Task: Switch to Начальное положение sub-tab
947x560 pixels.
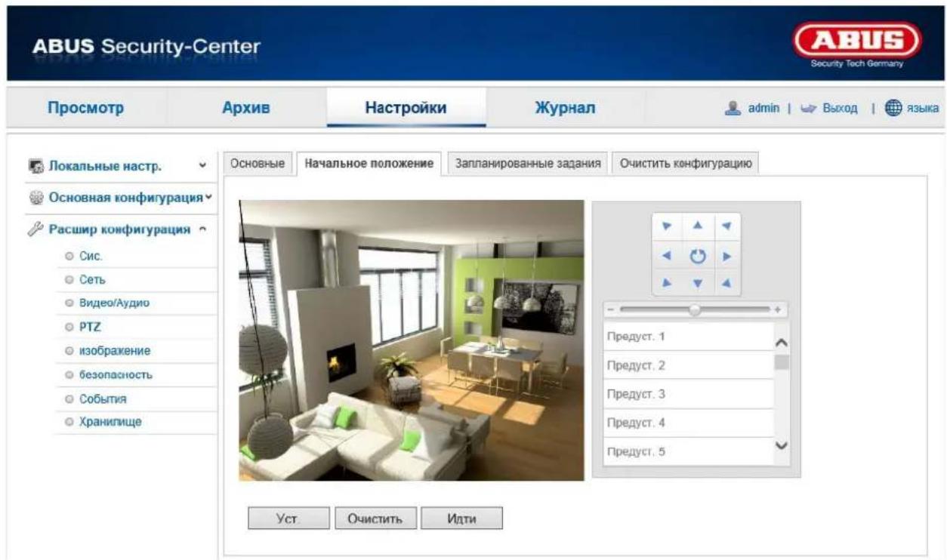Action: point(369,165)
